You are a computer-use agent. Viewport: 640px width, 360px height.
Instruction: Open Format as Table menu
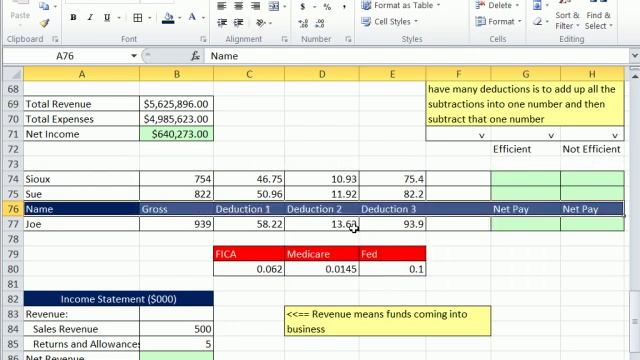(x=401, y=5)
